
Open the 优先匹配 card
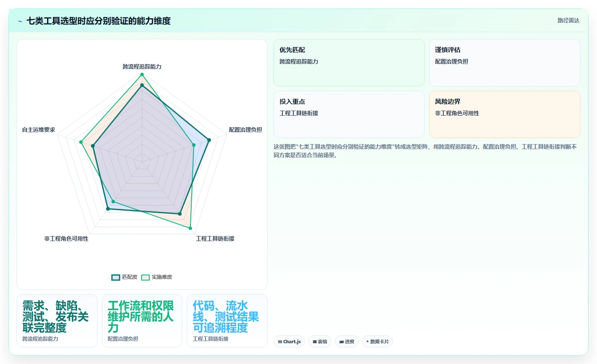pos(349,63)
